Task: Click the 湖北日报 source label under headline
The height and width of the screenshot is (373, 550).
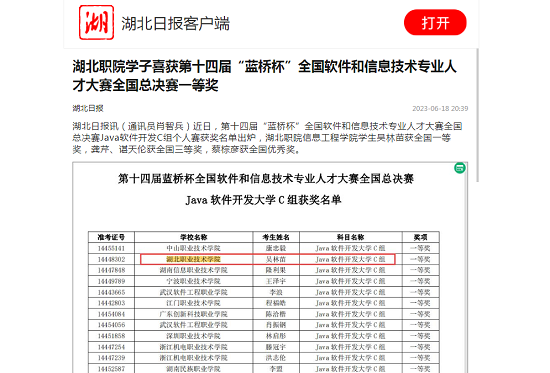Action: (88, 108)
